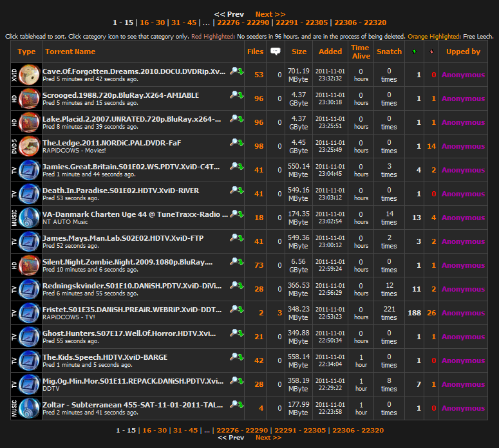Open 22306 - 22320 in top pagination
499x448 pixels.
pyautogui.click(x=361, y=23)
